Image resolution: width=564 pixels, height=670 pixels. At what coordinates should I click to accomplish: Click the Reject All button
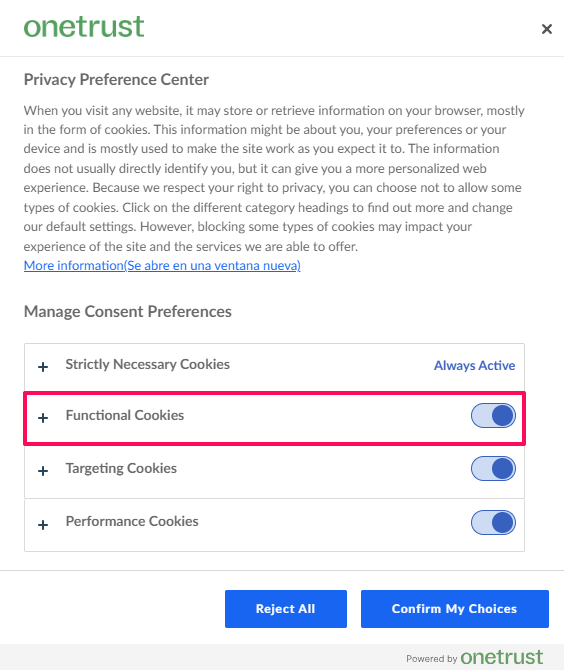(286, 609)
